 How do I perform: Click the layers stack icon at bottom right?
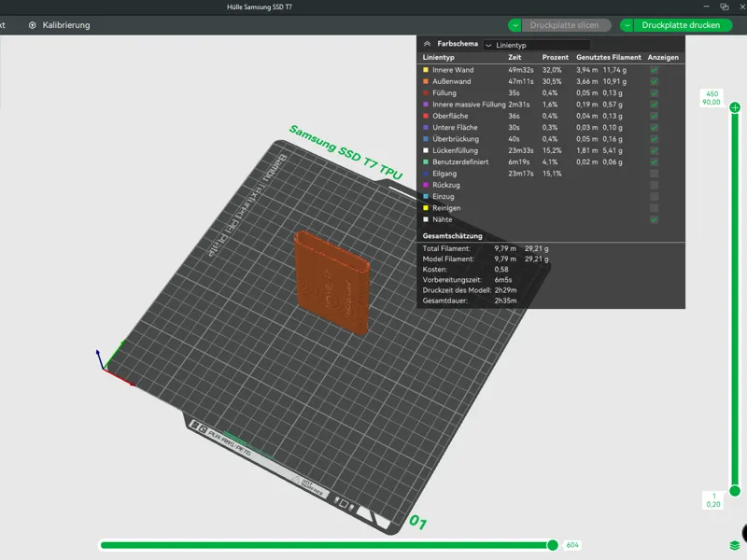[735, 545]
